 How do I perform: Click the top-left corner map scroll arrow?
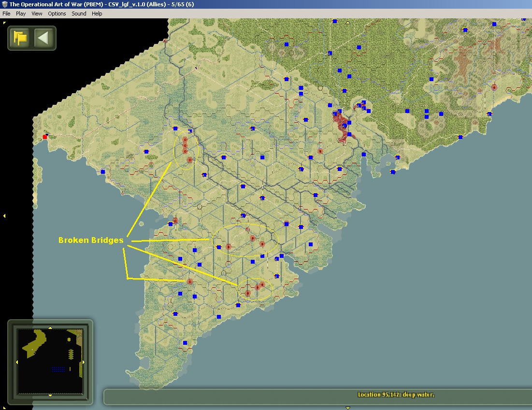click(x=4, y=23)
